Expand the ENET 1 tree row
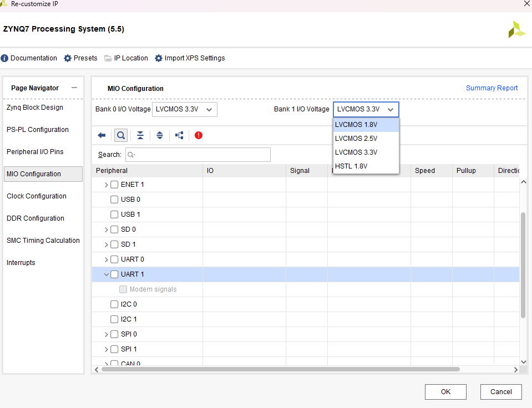Viewport: 532px width, 408px height. point(106,185)
